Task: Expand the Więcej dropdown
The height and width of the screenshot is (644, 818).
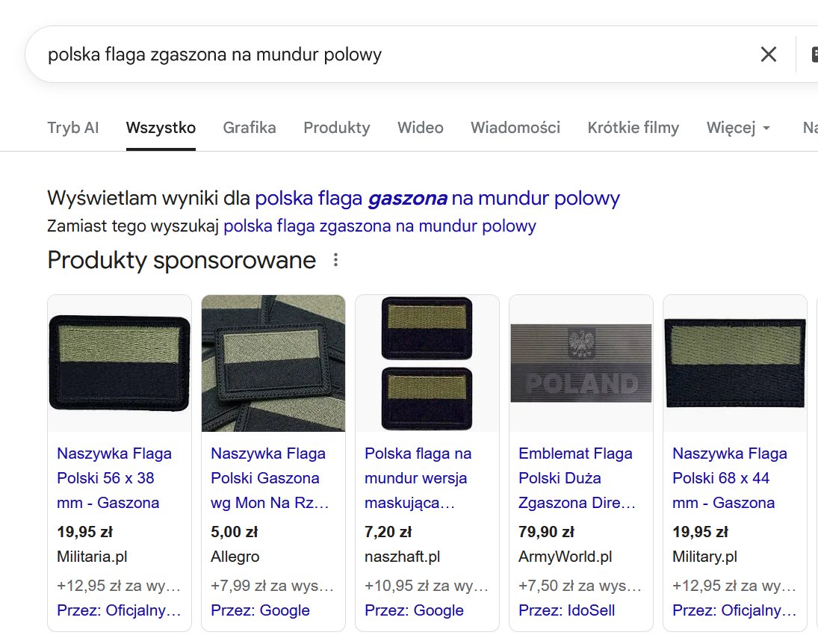Action: tap(738, 127)
